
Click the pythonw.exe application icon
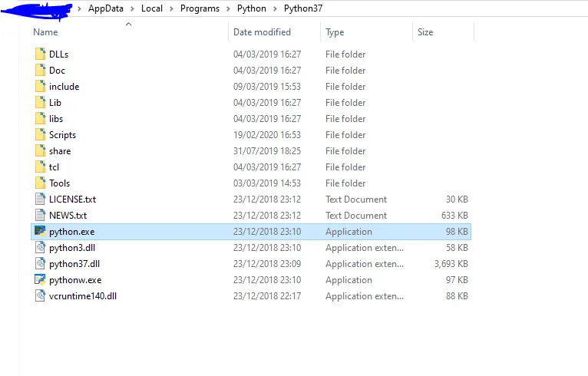[x=40, y=279]
